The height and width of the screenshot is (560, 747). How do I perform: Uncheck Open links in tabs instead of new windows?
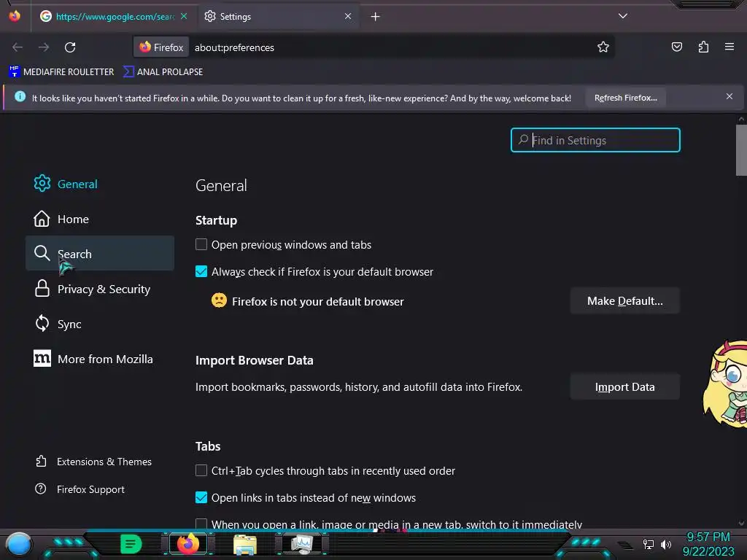[201, 497]
